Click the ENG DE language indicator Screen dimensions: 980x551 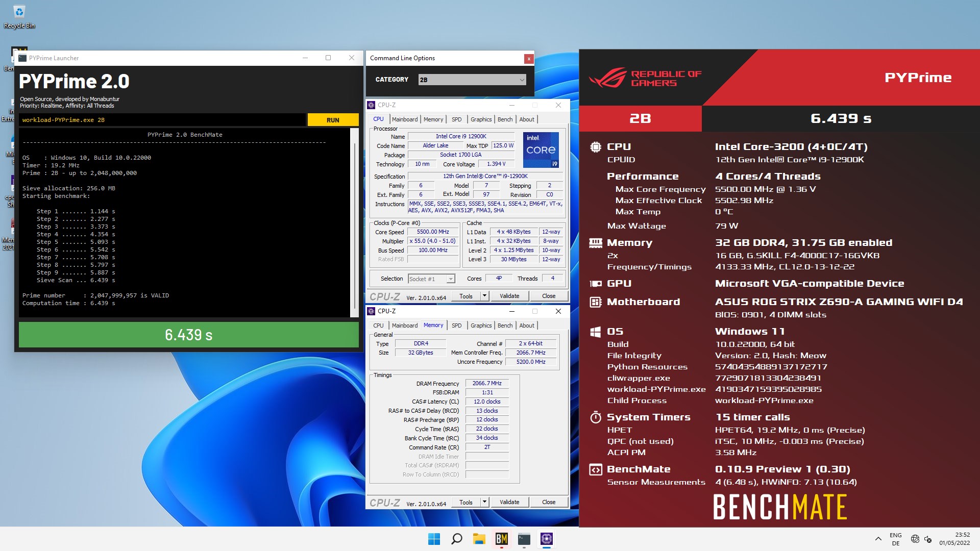(x=896, y=539)
